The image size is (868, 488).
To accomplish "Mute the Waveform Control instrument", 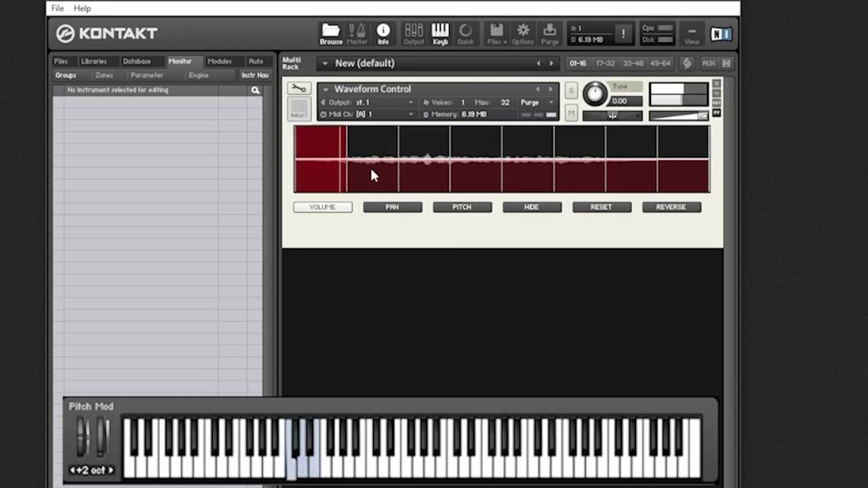I will click(571, 112).
